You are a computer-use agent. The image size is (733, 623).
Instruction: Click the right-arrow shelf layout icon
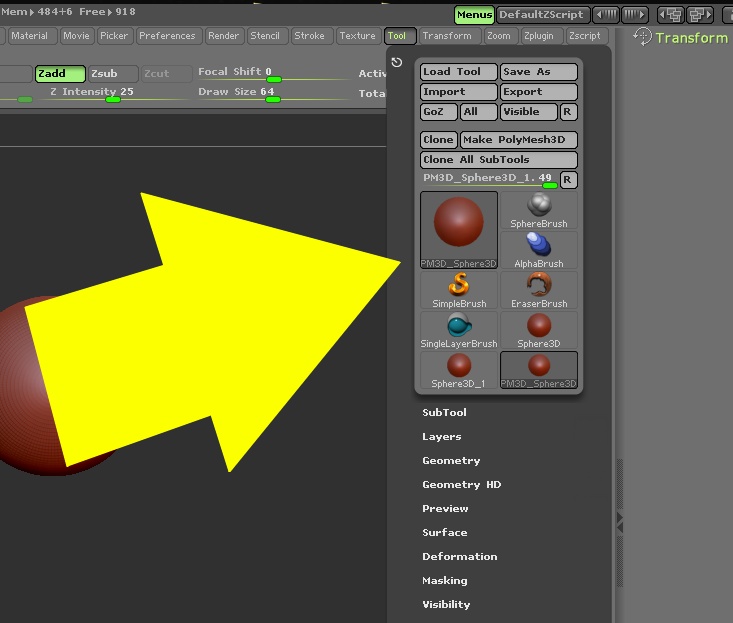635,15
